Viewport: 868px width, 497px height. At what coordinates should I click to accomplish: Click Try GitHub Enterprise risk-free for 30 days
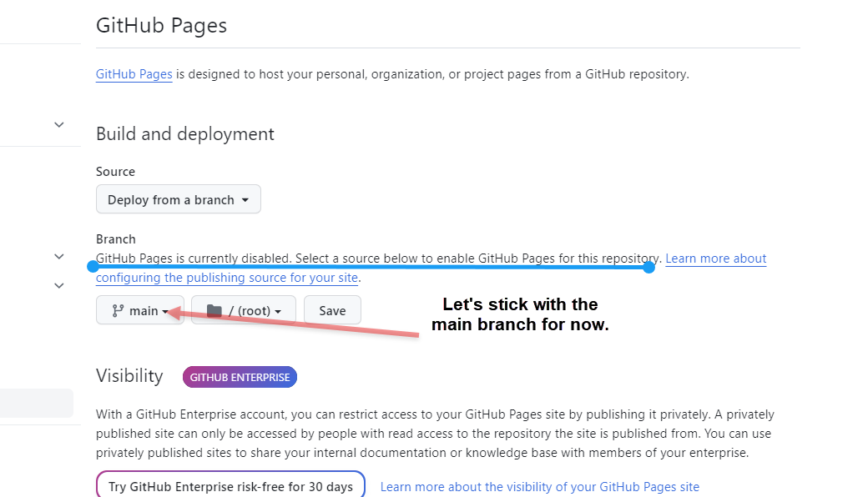pyautogui.click(x=230, y=487)
